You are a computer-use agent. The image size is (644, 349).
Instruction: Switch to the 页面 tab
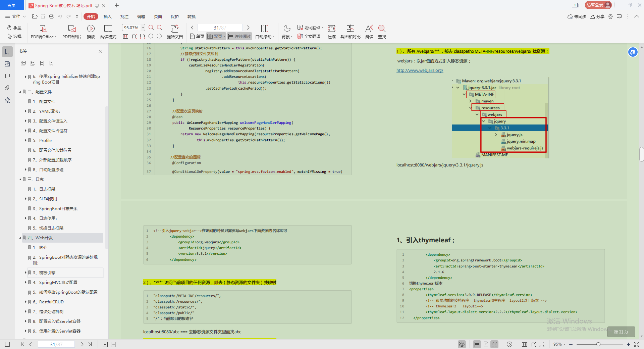[158, 16]
